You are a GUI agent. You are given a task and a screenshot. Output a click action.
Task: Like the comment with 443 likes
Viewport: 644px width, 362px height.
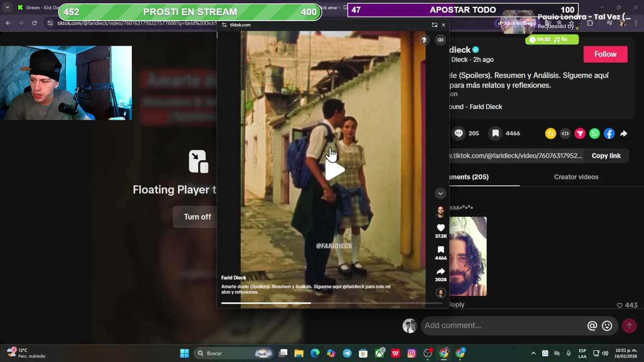pos(620,305)
